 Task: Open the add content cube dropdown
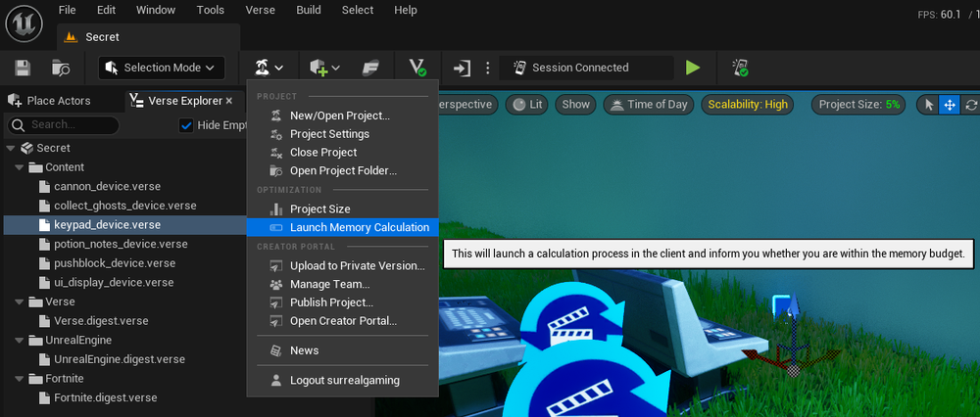pos(325,68)
